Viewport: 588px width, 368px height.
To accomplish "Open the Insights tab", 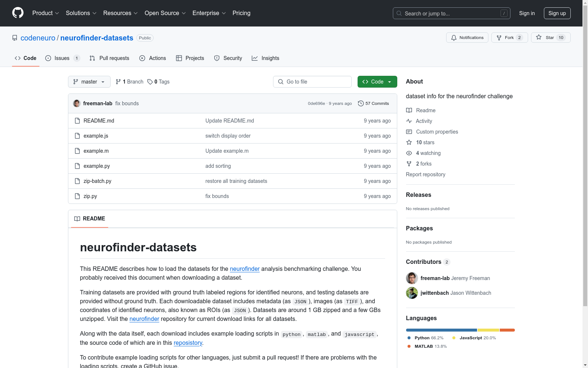I will pos(265,58).
